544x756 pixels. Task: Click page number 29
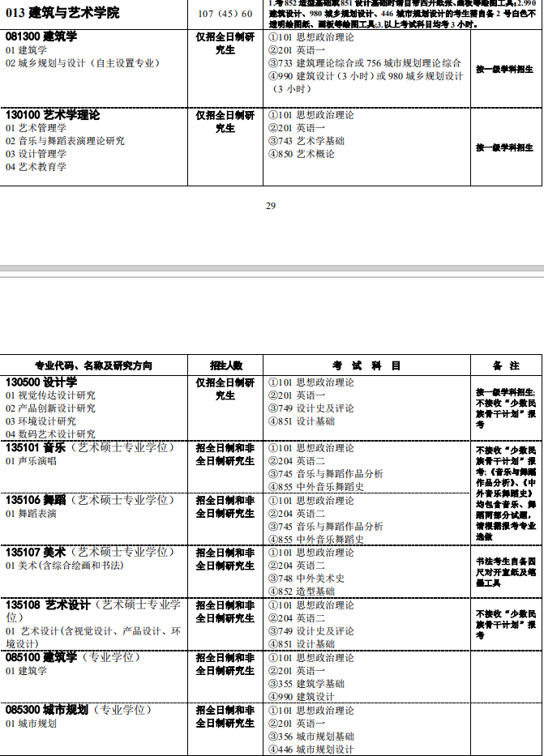(271, 206)
